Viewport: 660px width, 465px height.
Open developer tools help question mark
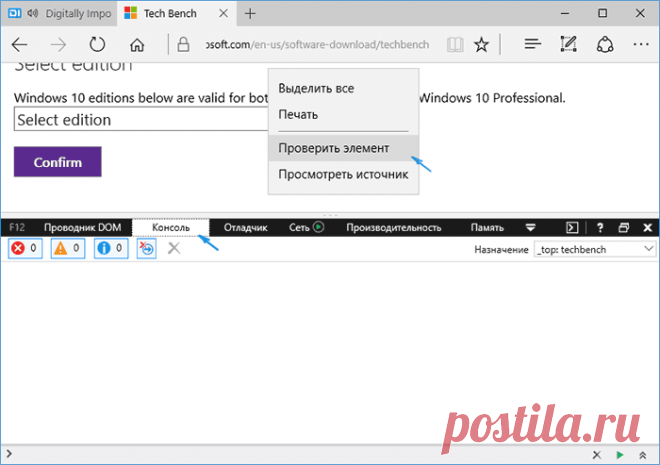pyautogui.click(x=600, y=228)
